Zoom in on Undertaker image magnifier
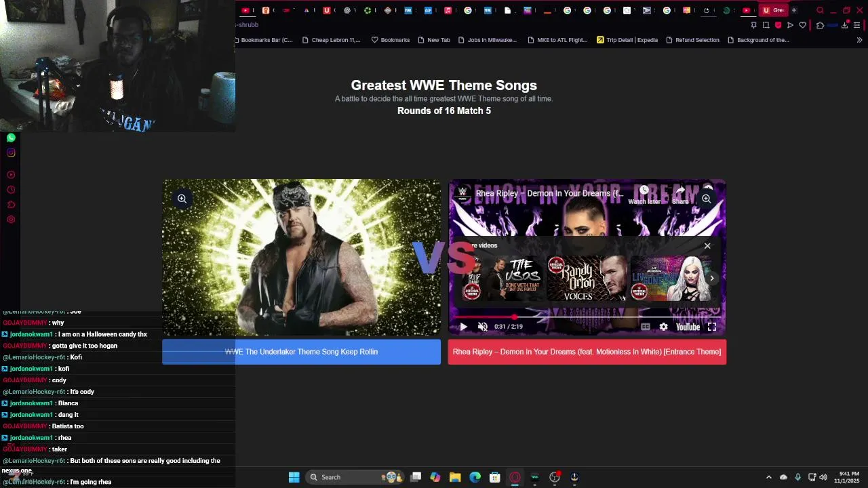The height and width of the screenshot is (488, 868). pos(182,199)
